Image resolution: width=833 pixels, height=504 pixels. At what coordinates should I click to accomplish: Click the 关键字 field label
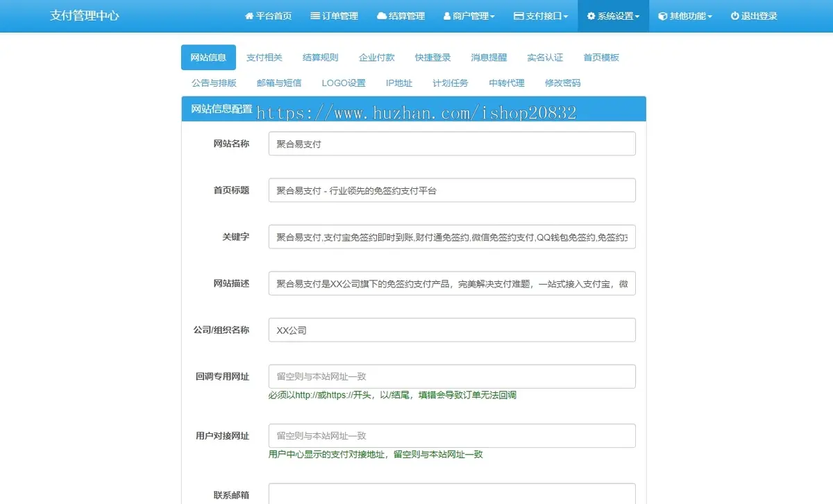[x=235, y=237]
